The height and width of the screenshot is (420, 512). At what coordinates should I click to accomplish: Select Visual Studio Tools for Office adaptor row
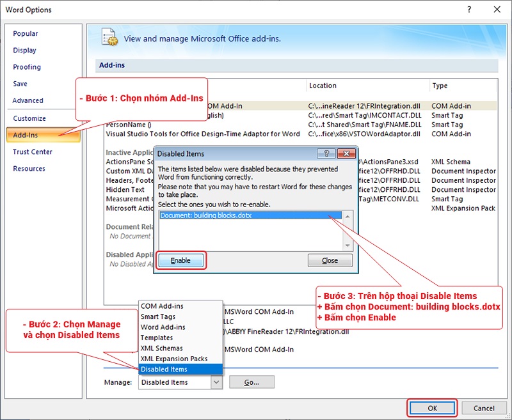pyautogui.click(x=300, y=134)
